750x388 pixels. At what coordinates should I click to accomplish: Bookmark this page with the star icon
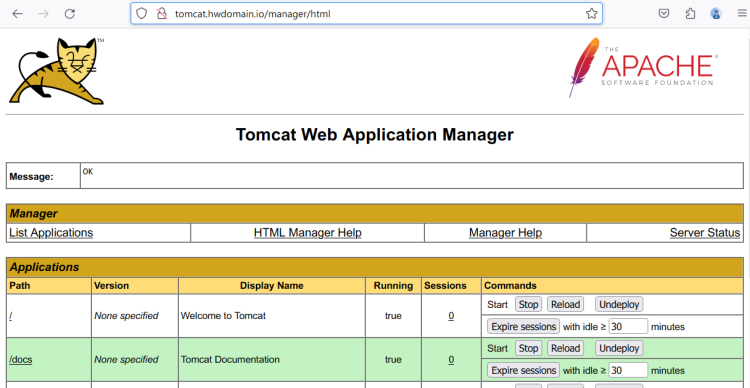[592, 13]
